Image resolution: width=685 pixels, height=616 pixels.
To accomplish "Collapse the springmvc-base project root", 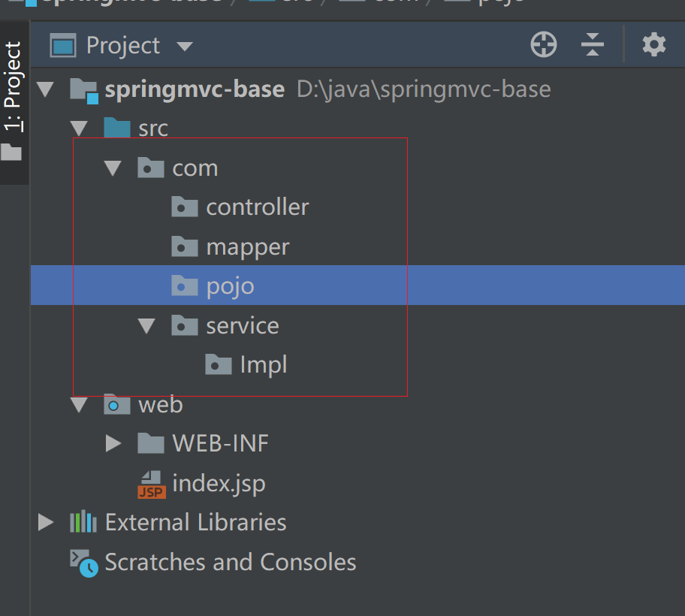I will click(x=46, y=89).
